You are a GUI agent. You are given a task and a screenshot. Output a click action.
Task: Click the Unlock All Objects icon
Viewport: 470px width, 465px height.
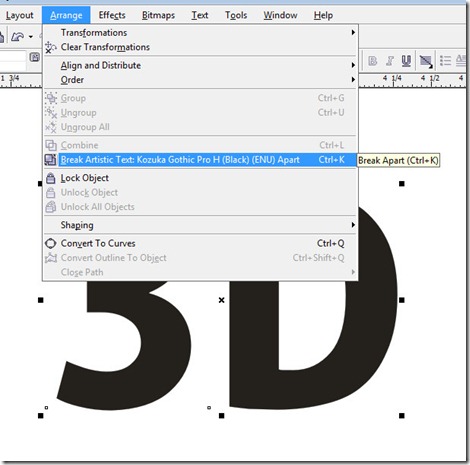51,207
